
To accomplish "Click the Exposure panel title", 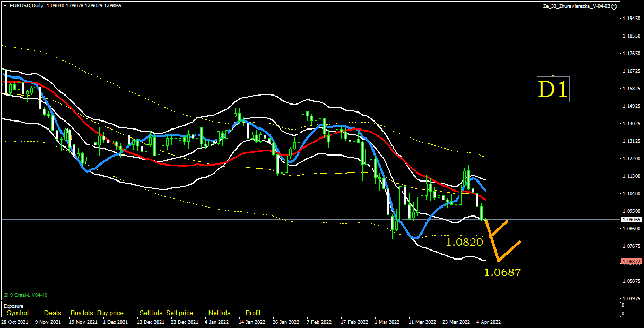I will [x=13, y=306].
